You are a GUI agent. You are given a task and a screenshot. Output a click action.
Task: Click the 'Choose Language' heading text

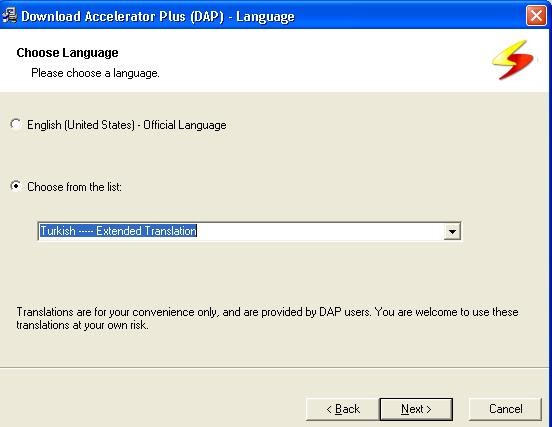coord(67,53)
